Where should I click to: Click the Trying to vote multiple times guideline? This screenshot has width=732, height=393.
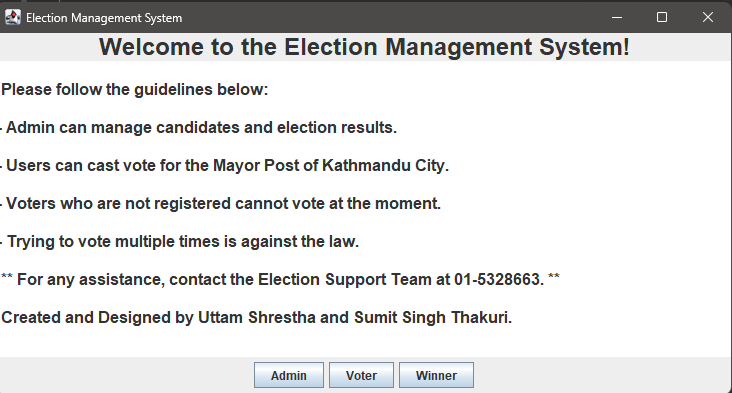[x=180, y=242]
